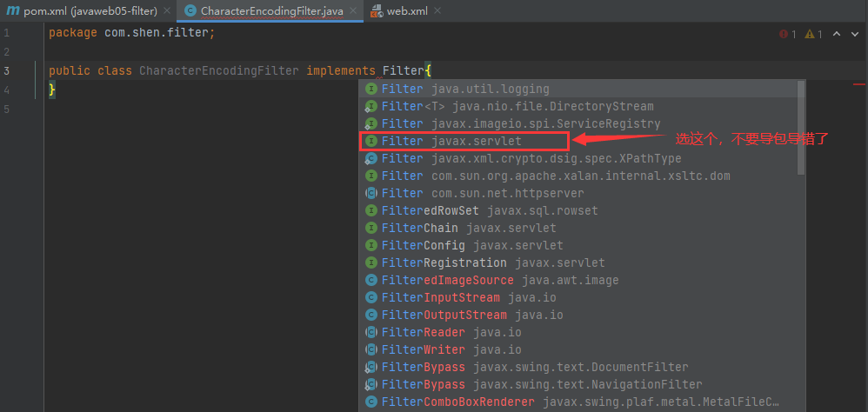Choose Filter javax.imageio.spi.ServiceRegistry suggestion
This screenshot has width=868, height=412.
coord(579,124)
